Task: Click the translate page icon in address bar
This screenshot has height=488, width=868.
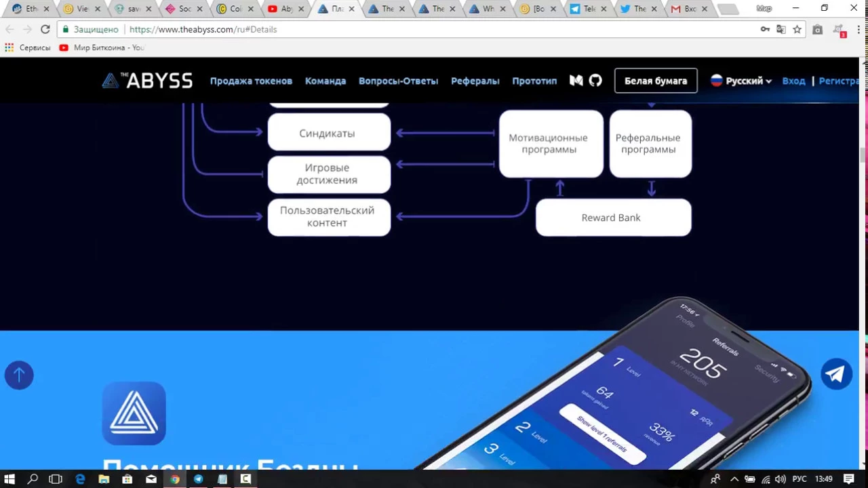Action: point(781,29)
